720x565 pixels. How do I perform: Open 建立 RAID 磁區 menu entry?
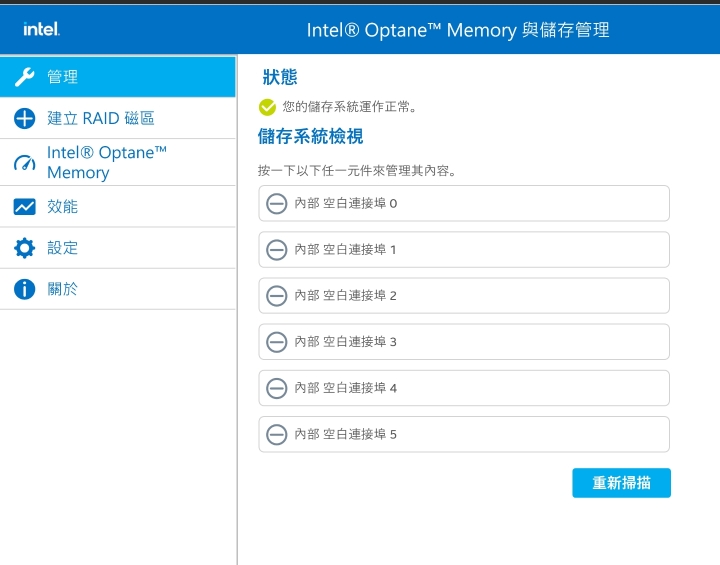coord(118,119)
